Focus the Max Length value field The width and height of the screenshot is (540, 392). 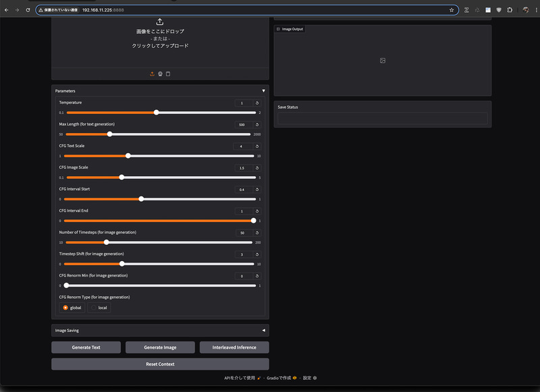pyautogui.click(x=244, y=125)
